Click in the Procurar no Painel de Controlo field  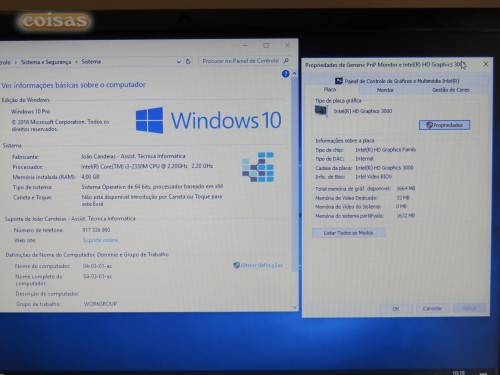click(x=241, y=61)
